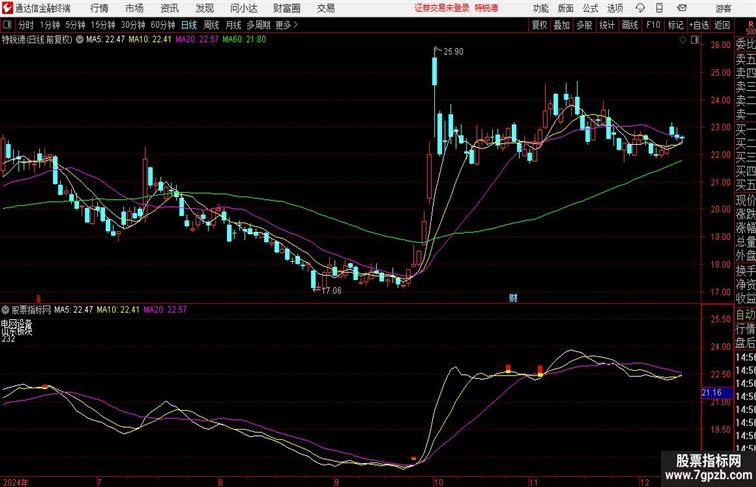Click the mobile phone icon

point(659,8)
